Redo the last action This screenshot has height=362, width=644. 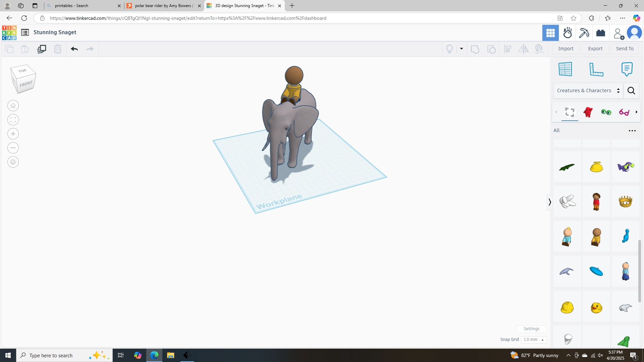(90, 49)
